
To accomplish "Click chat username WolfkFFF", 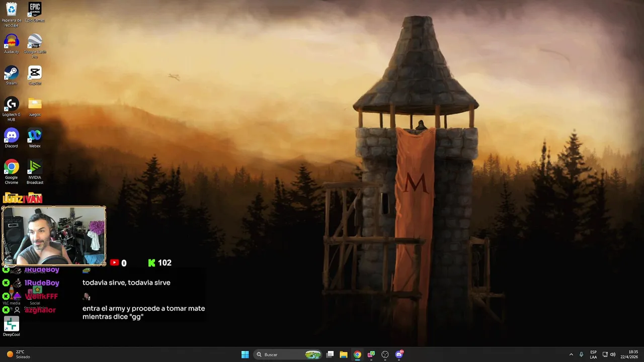I will pyautogui.click(x=41, y=296).
